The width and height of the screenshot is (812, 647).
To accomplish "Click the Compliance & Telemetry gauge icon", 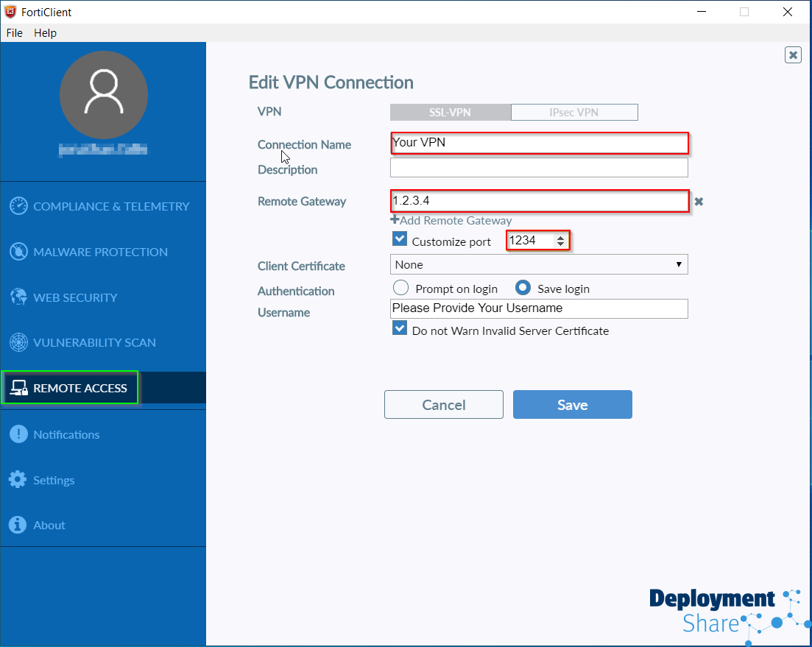I will tap(18, 206).
